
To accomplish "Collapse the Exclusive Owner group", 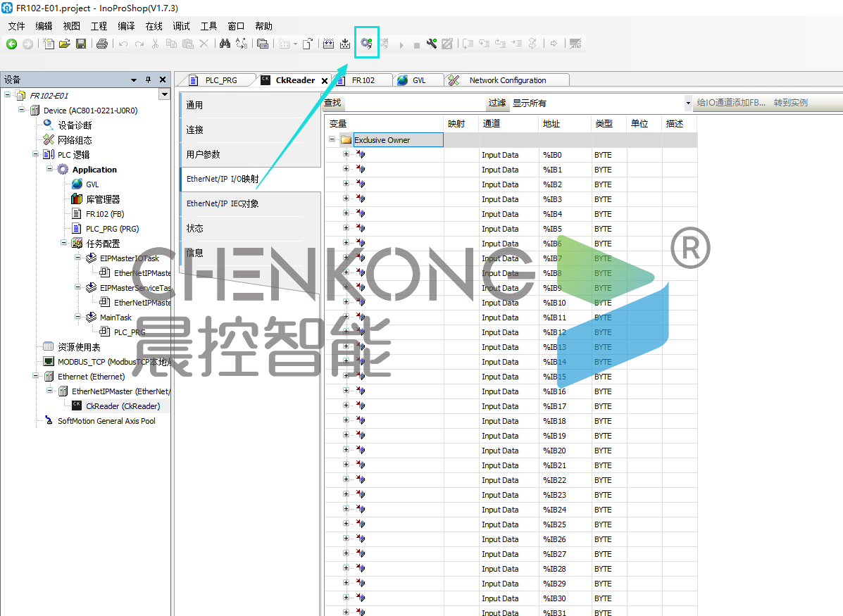I will 332,139.
